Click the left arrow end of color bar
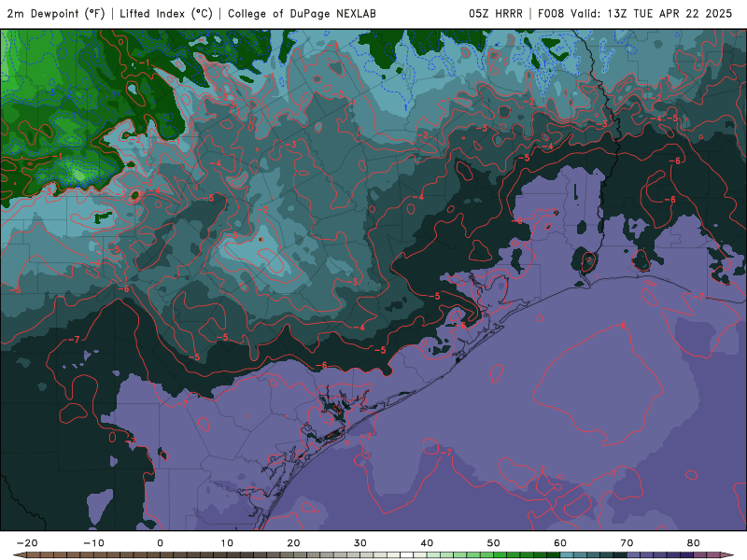This screenshot has height=560, width=747. (x=19, y=555)
